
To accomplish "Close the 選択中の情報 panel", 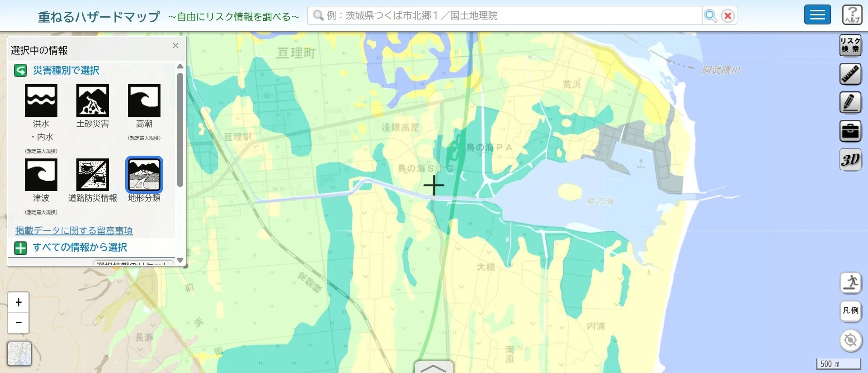I will (175, 46).
